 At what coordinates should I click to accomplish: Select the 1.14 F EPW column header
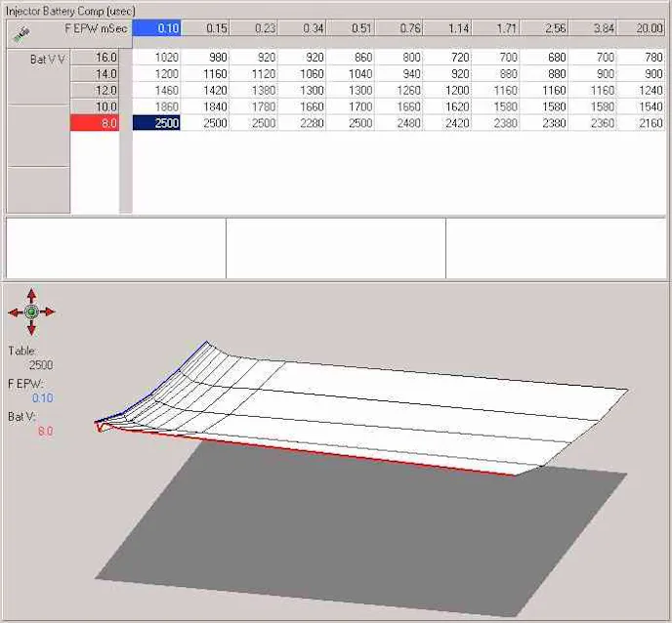449,28
